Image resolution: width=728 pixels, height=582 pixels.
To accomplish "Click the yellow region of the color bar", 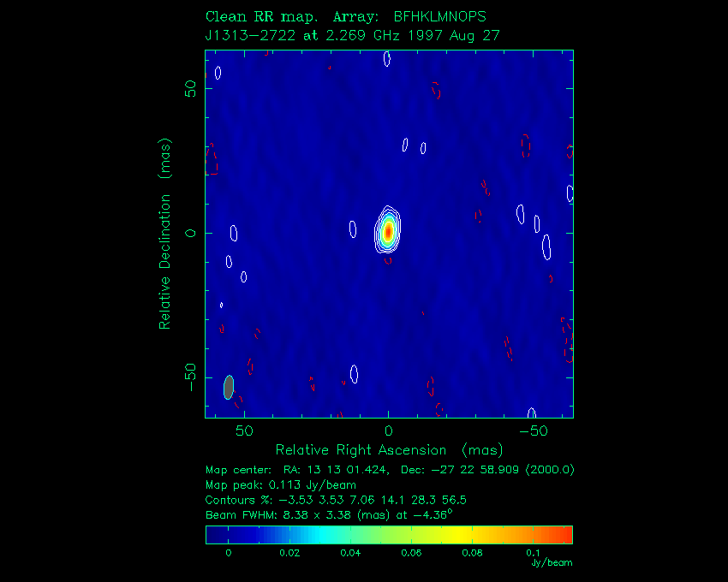I will click(457, 535).
